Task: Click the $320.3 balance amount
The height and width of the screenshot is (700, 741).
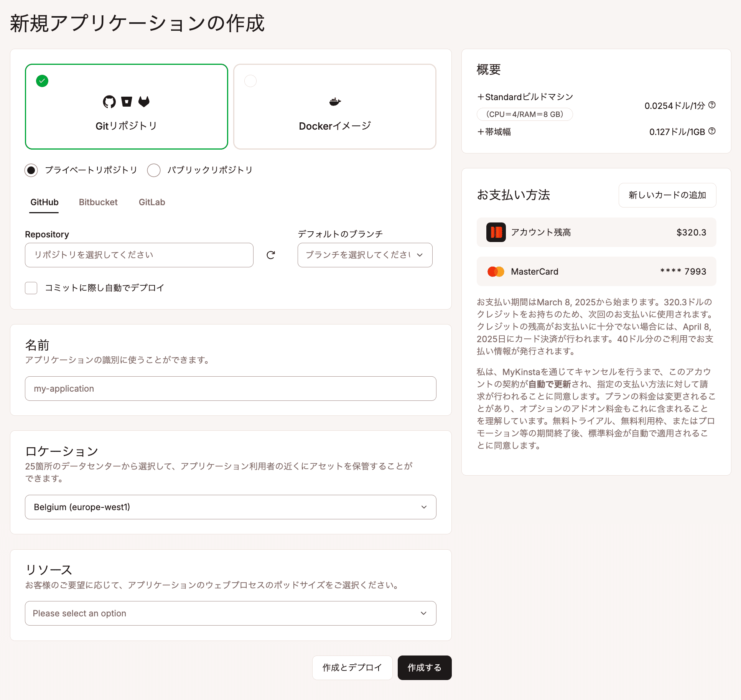Action: pyautogui.click(x=691, y=232)
